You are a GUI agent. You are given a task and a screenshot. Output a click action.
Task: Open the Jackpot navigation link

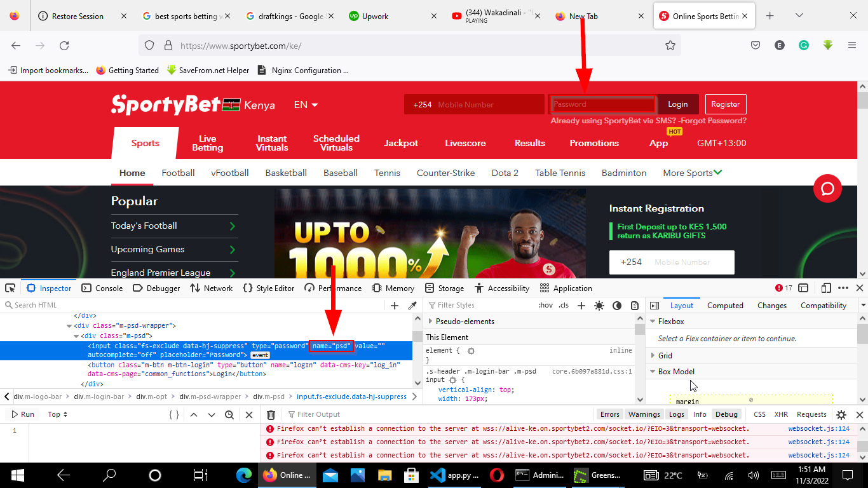pos(401,143)
